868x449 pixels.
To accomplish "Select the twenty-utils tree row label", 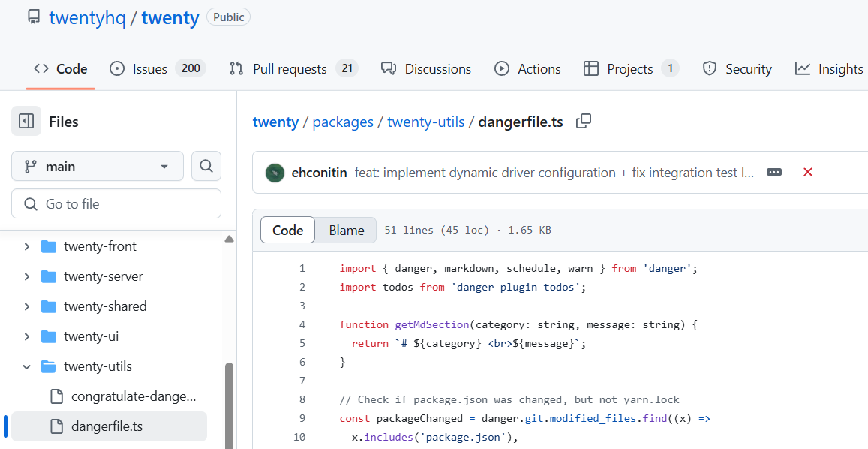I will [98, 366].
